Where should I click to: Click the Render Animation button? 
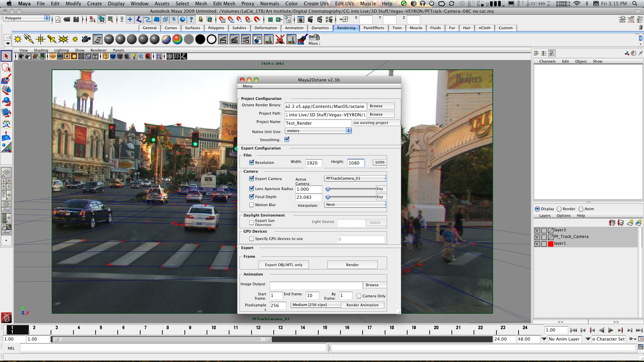(x=362, y=305)
